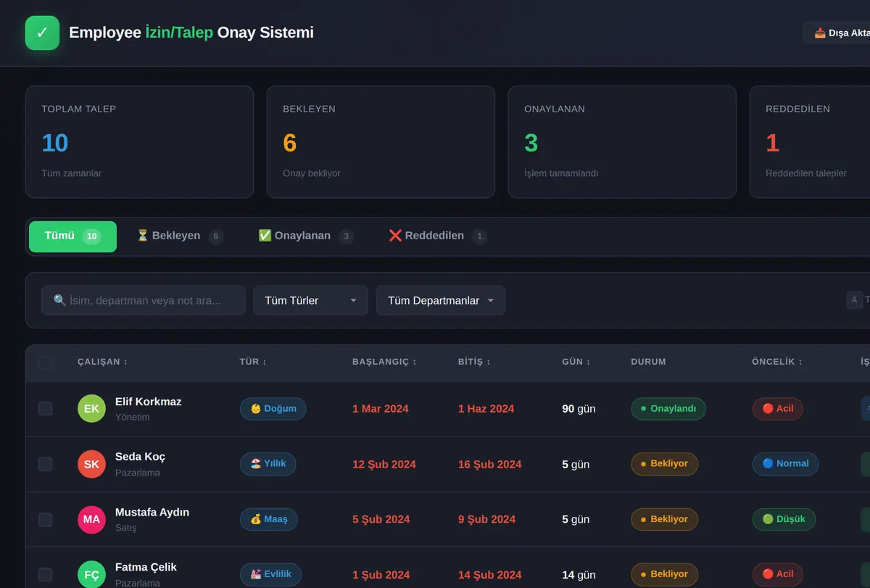Screen dimensions: 870x588
Task: Click Seda Koç's Bekliyor status badge
Action: [x=664, y=463]
